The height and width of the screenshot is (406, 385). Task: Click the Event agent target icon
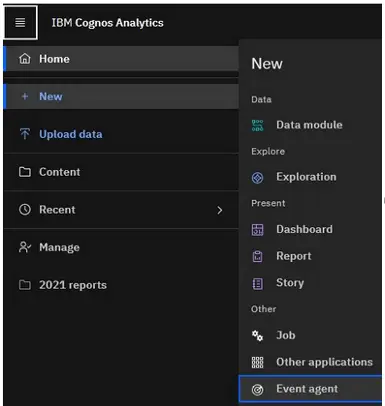pyautogui.click(x=257, y=389)
